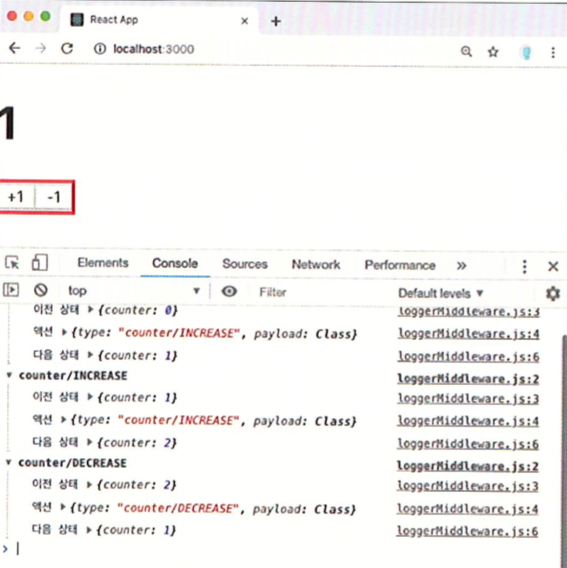567x568 pixels.
Task: Switch to the Sources tab
Action: pyautogui.click(x=245, y=264)
